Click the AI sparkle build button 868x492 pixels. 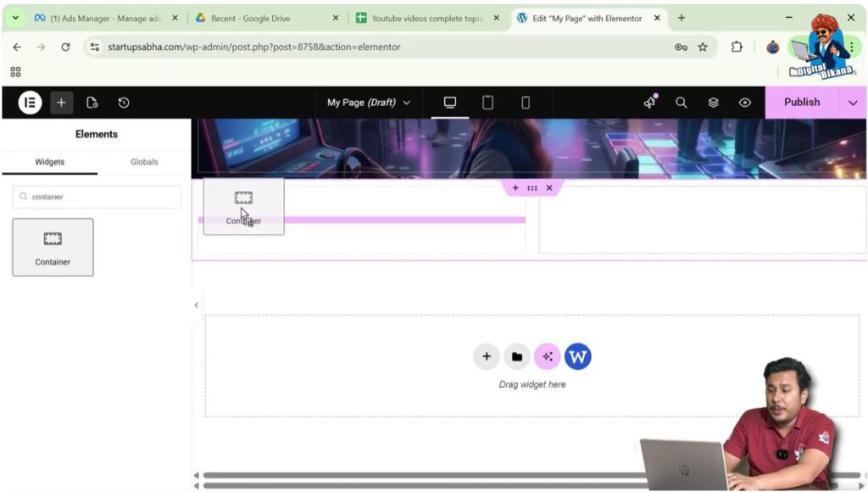click(547, 356)
